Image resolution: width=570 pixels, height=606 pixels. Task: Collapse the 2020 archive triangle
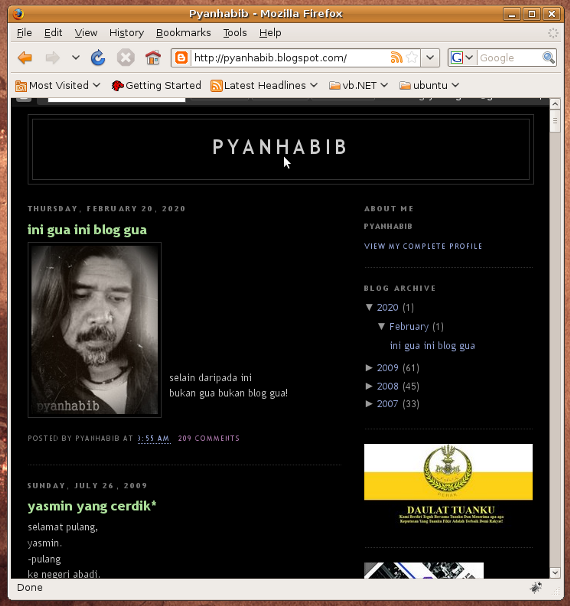point(369,307)
